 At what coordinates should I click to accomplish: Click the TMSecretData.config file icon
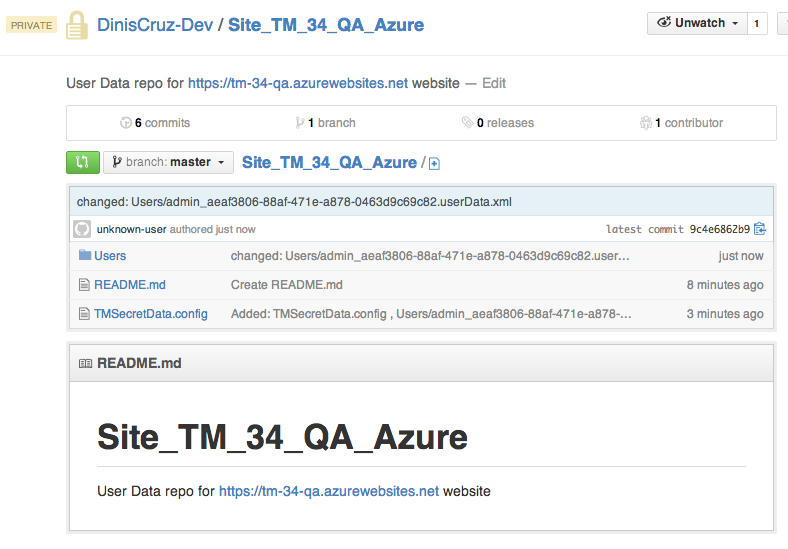point(85,314)
